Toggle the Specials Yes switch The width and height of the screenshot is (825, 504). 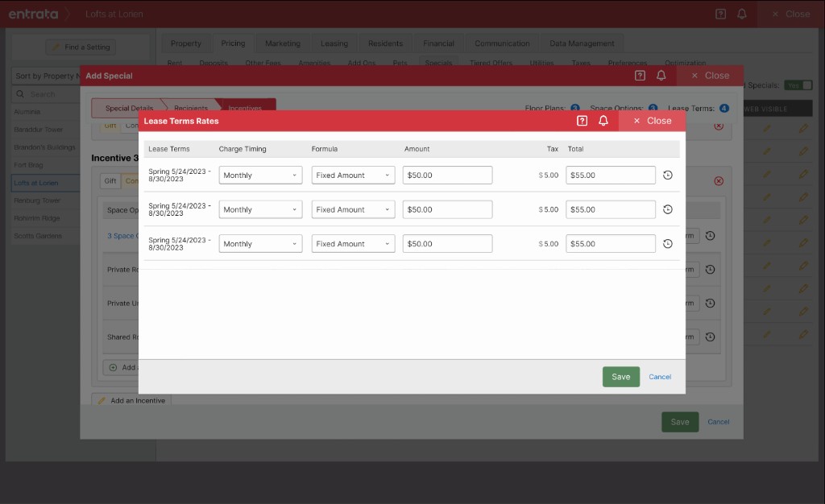(x=798, y=85)
